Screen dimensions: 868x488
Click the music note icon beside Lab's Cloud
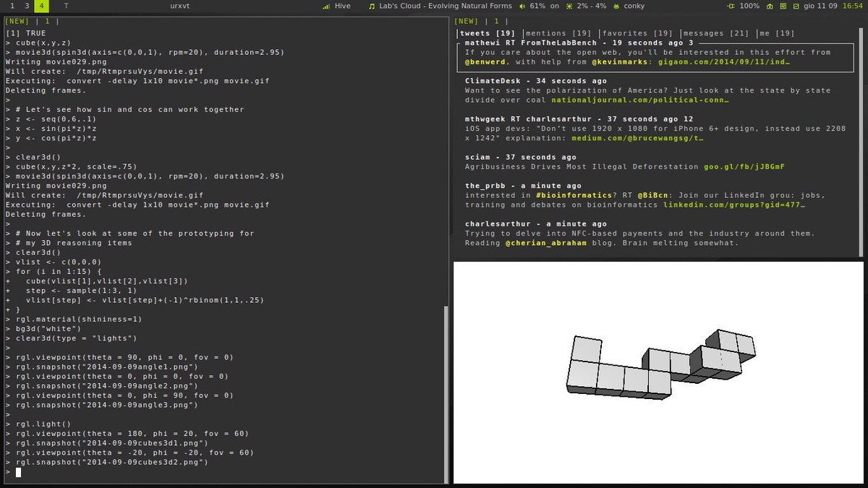point(371,6)
